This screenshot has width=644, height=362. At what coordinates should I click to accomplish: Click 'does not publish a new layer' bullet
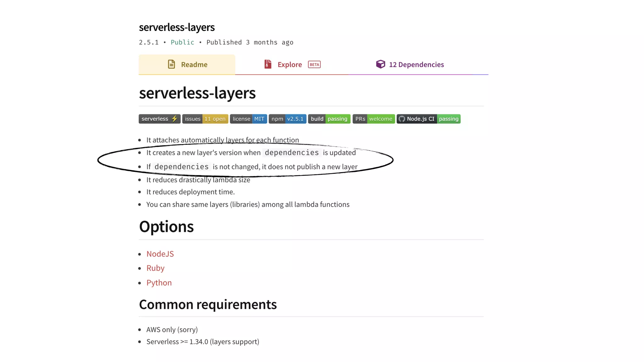click(252, 167)
